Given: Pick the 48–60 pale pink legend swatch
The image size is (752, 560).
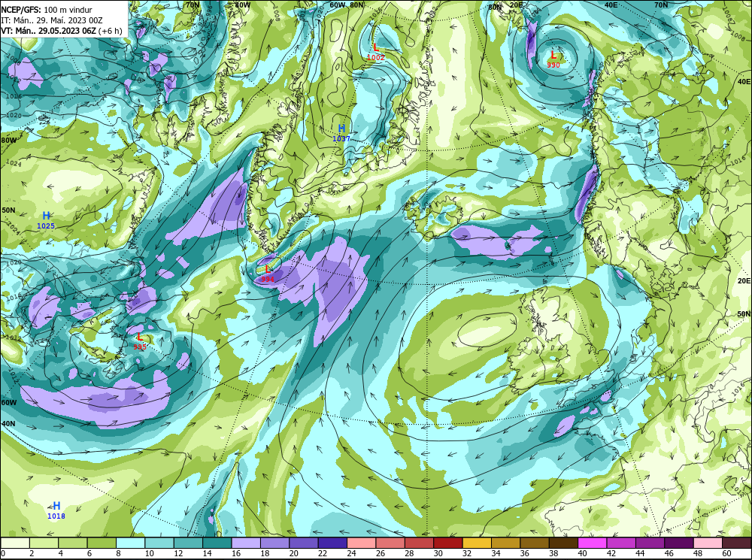Looking at the screenshot, I should click(708, 543).
